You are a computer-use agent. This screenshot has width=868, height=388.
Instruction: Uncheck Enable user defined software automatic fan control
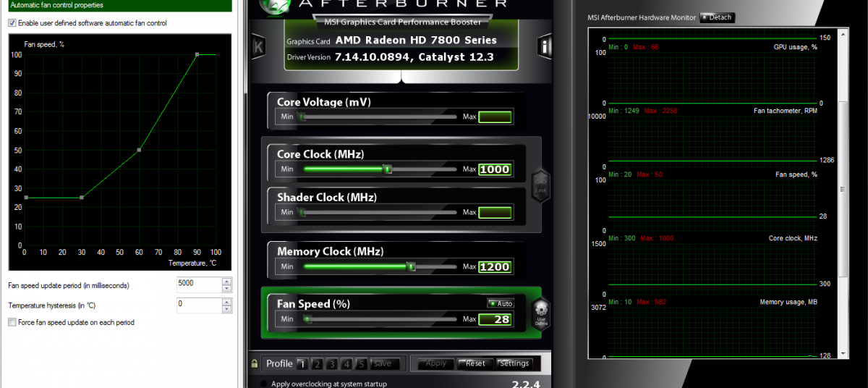coord(12,23)
